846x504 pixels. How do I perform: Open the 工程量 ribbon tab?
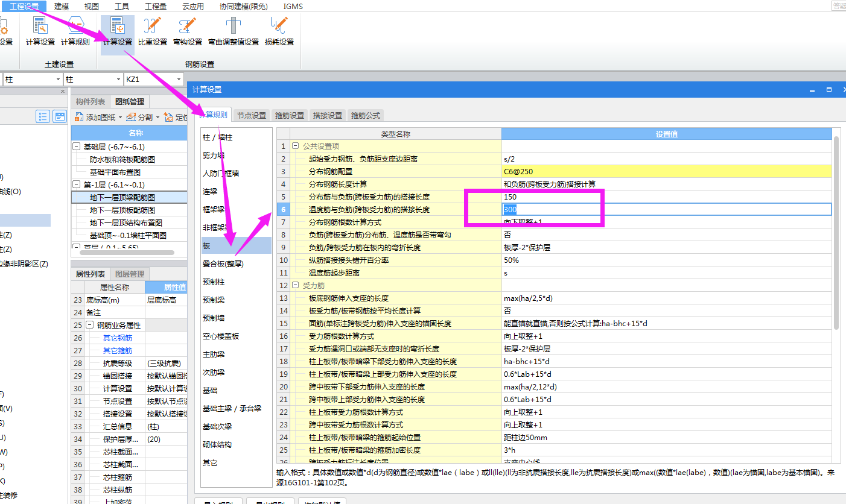(x=156, y=6)
